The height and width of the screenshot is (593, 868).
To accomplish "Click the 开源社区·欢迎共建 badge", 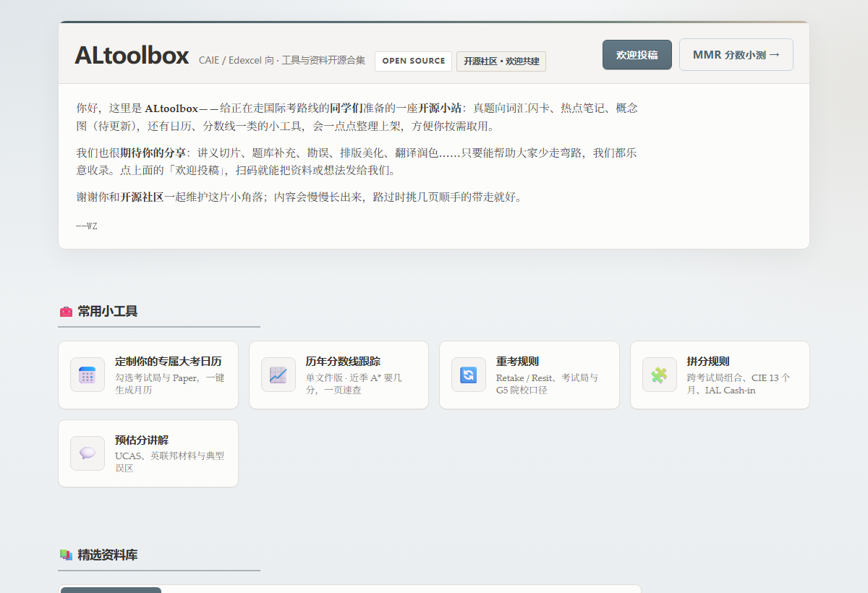I will 501,61.
